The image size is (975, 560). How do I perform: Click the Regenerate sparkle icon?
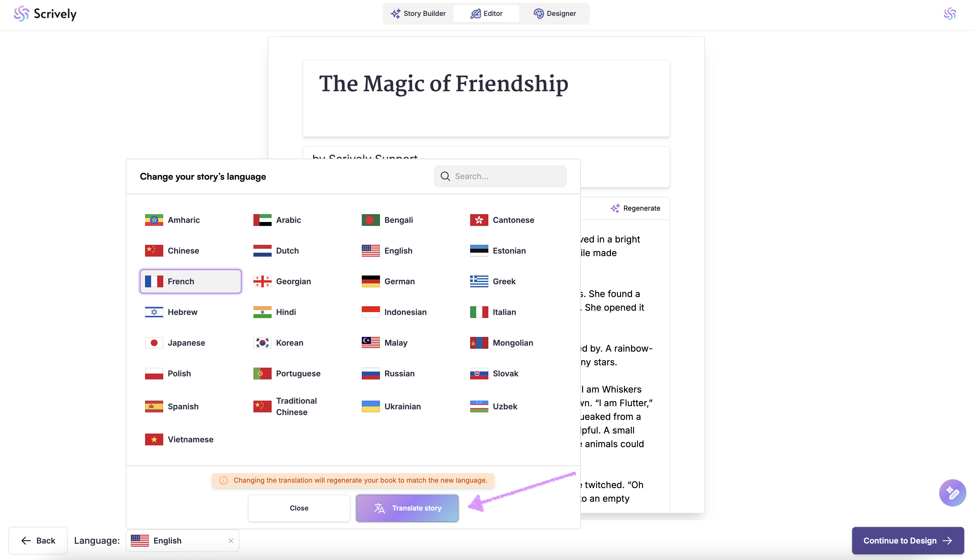[x=615, y=208]
